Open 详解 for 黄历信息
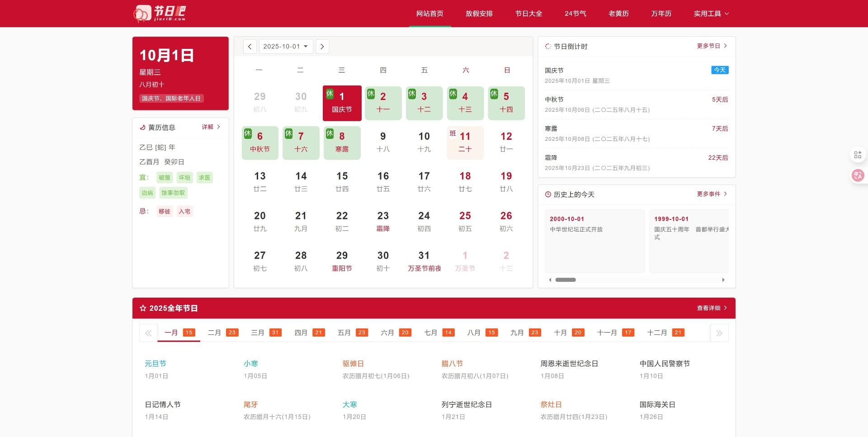Screen dimensions: 868x437 click(211, 127)
